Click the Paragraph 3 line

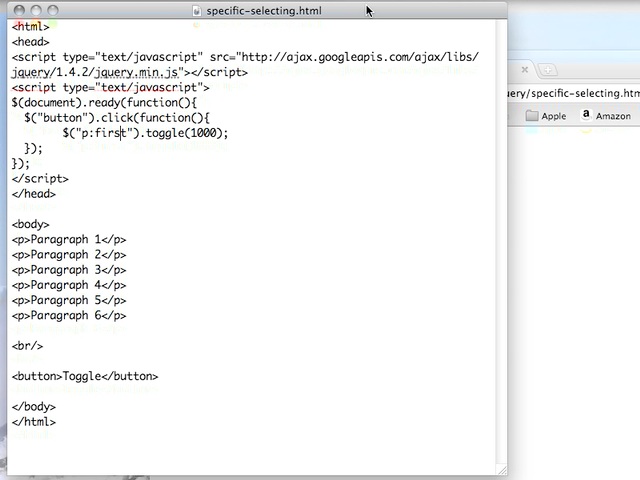69,270
